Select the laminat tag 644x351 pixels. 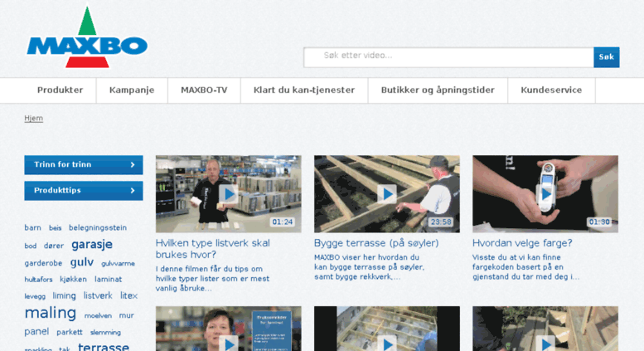tap(108, 279)
